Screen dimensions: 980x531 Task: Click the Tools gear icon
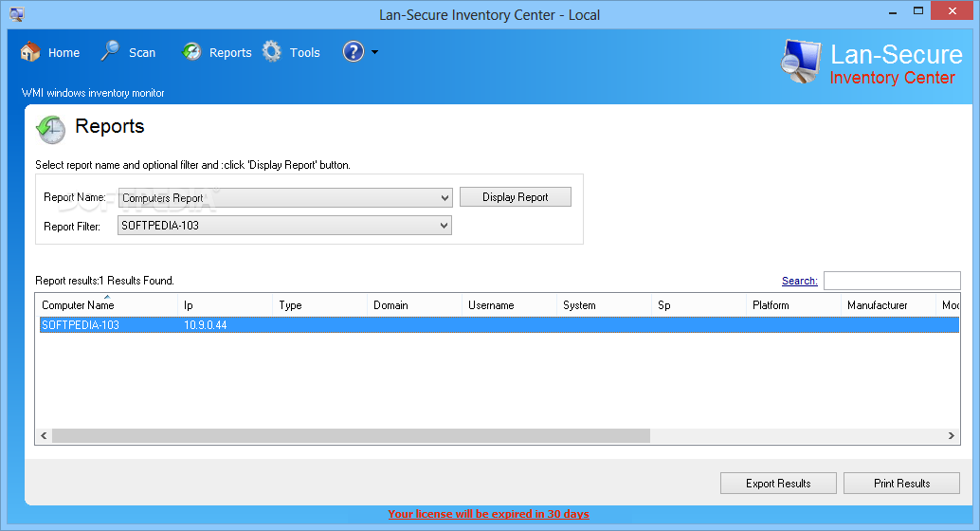(x=272, y=51)
